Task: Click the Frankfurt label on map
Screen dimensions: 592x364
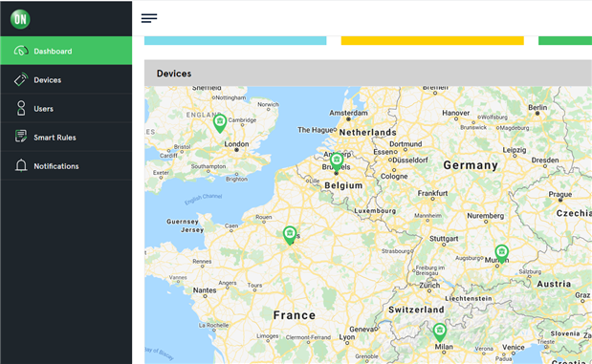Action: pos(432,193)
